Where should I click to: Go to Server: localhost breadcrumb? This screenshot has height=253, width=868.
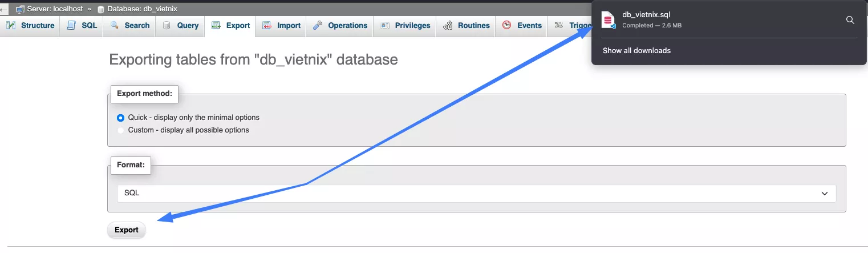[53, 9]
